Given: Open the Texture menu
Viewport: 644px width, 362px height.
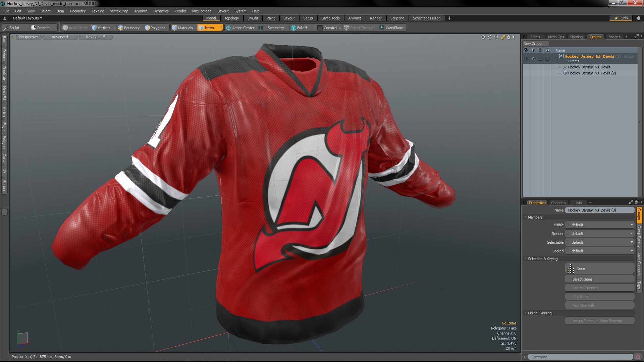Looking at the screenshot, I should 98,11.
